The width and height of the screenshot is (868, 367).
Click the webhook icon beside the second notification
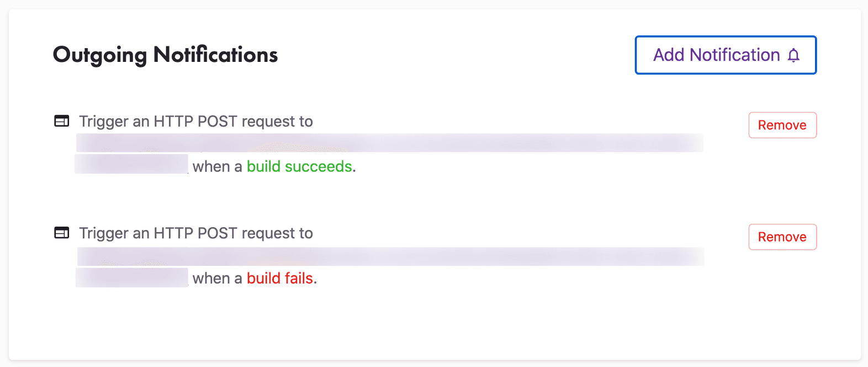pyautogui.click(x=61, y=233)
